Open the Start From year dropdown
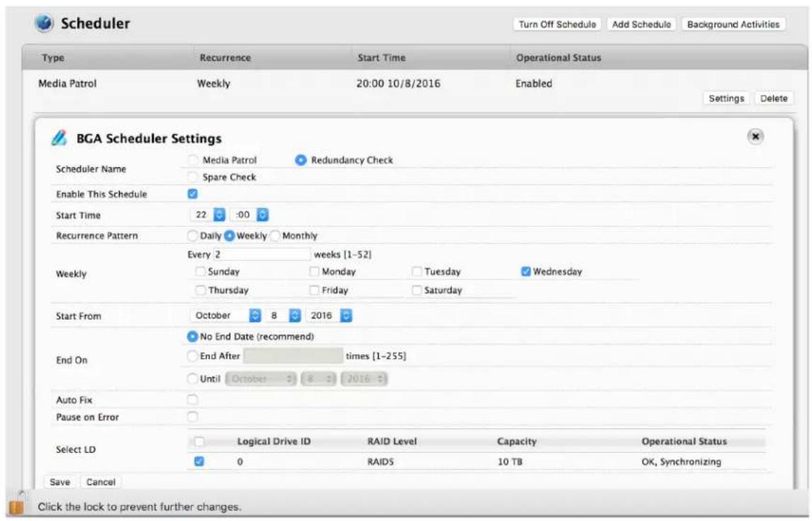This screenshot has width=812, height=521. 329,315
